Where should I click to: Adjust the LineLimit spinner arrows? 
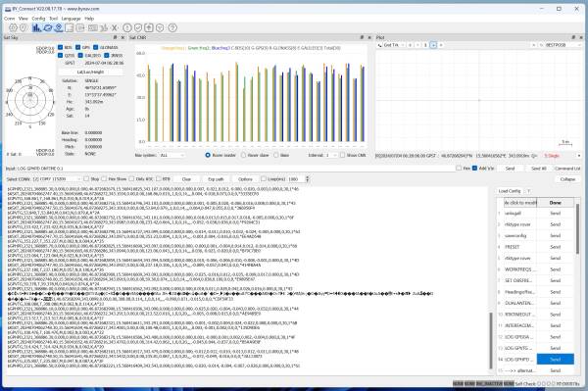pyautogui.click(x=308, y=178)
